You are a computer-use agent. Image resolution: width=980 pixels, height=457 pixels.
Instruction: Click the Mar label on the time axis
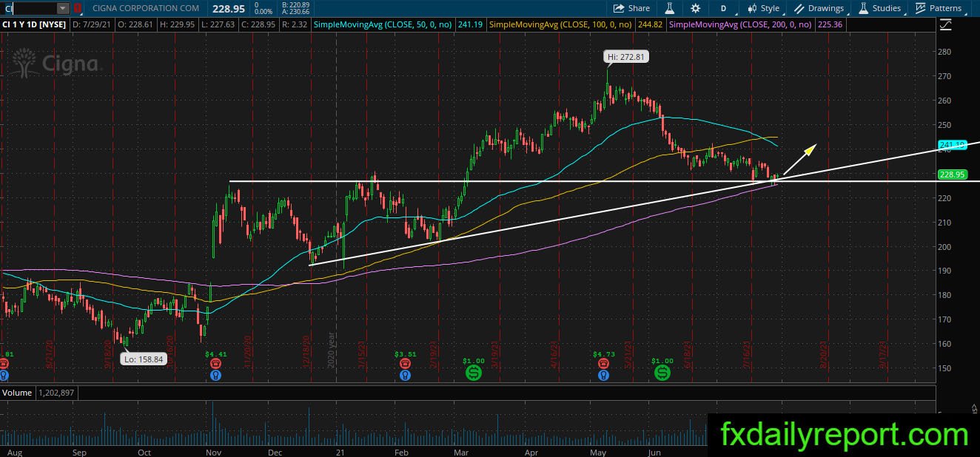(460, 452)
